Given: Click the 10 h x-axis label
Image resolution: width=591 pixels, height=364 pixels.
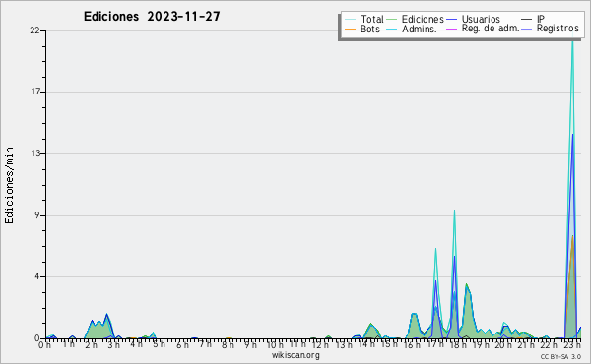Looking at the screenshot, I should pyautogui.click(x=275, y=345).
